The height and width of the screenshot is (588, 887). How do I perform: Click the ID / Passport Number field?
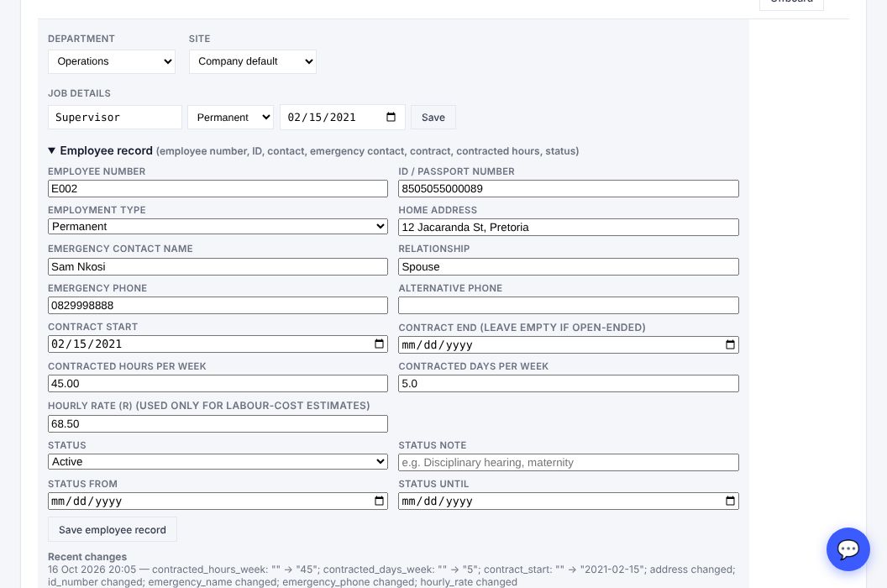569,188
